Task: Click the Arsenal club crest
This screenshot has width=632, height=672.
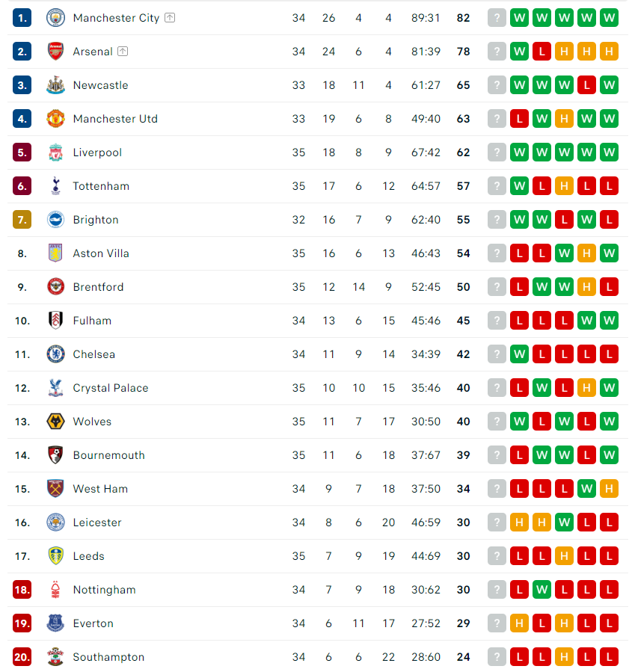Action: (x=55, y=52)
